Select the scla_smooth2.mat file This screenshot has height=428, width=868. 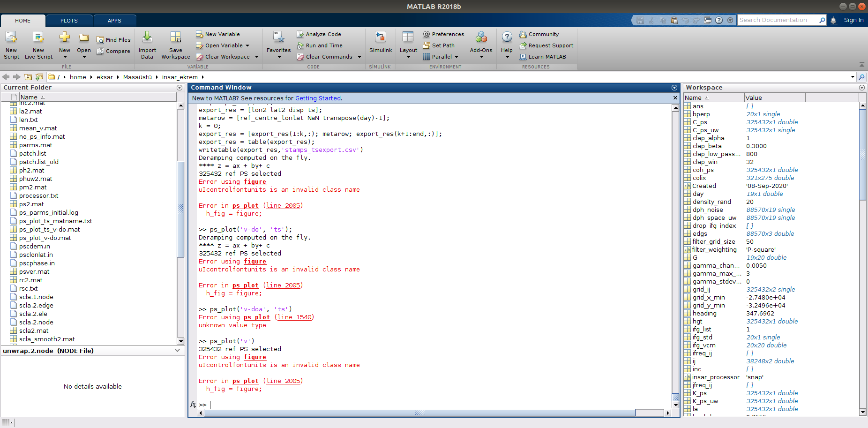tap(47, 339)
